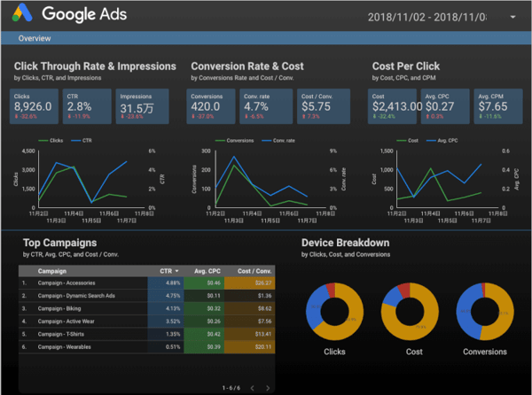Viewport: 532px width, 395px height.
Task: Click the Campaign column header
Action: 52,271
